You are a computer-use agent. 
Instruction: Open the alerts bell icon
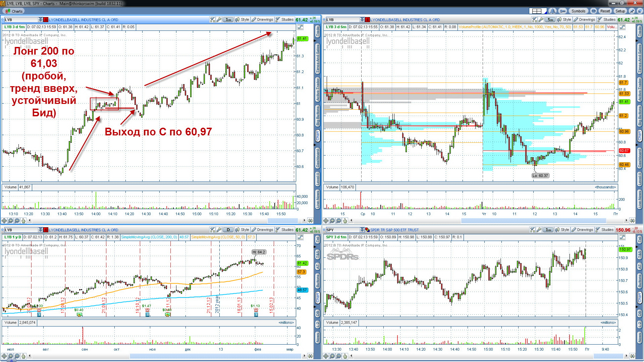coord(552,11)
